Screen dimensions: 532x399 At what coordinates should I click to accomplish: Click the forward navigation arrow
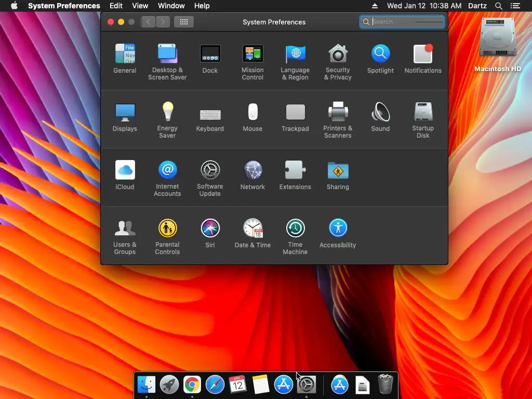click(163, 22)
